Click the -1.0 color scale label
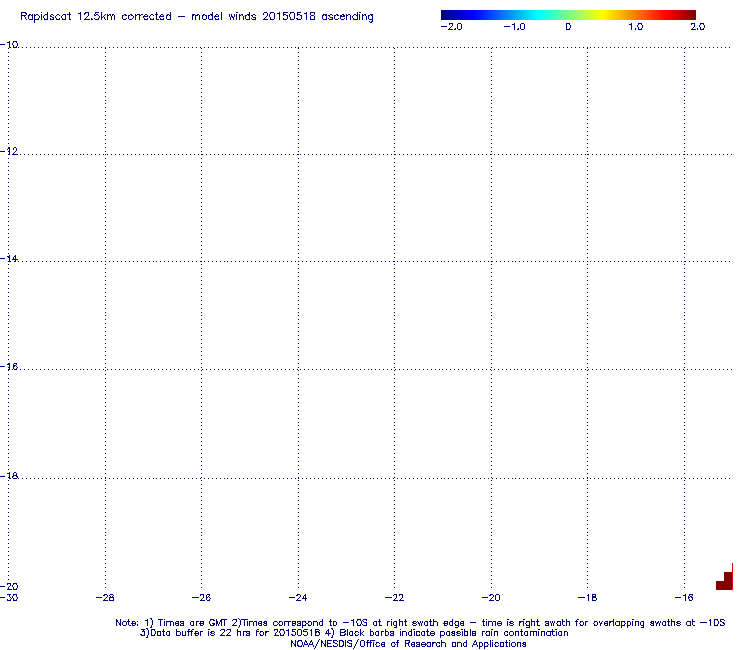This screenshot has height=650, width=740. pyautogui.click(x=514, y=27)
